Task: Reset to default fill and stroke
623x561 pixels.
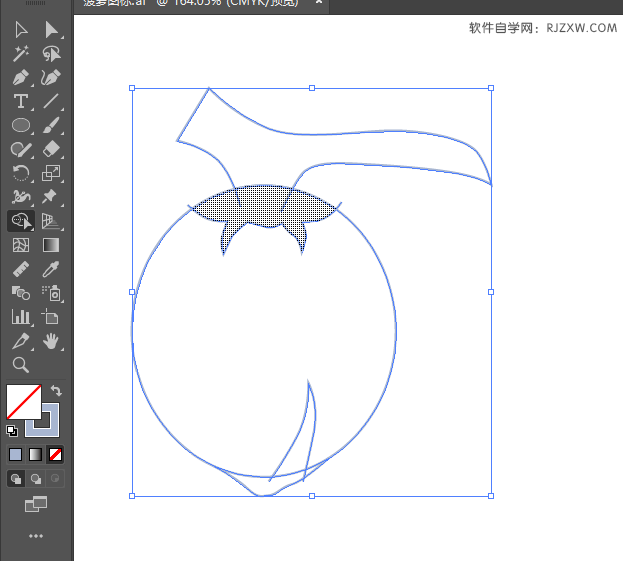Action: pos(12,431)
